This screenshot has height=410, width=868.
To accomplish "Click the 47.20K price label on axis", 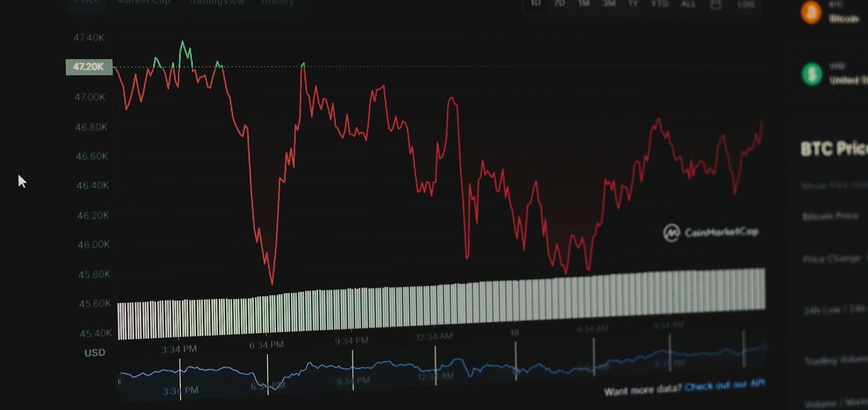I will pos(88,67).
